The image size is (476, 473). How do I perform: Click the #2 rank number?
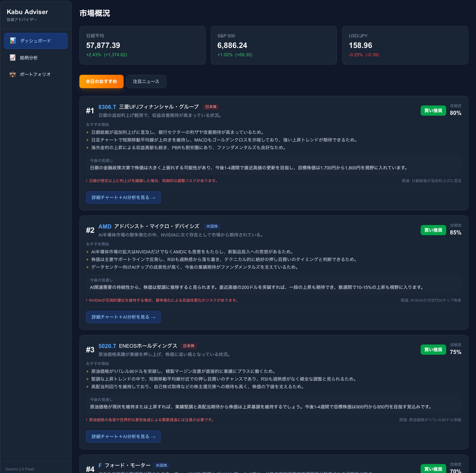pos(90,230)
